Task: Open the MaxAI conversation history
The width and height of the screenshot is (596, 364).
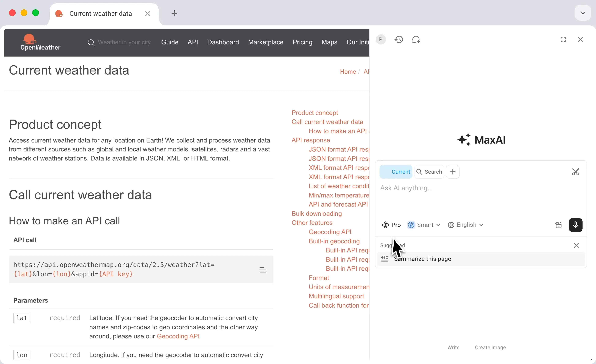Action: coord(399,39)
